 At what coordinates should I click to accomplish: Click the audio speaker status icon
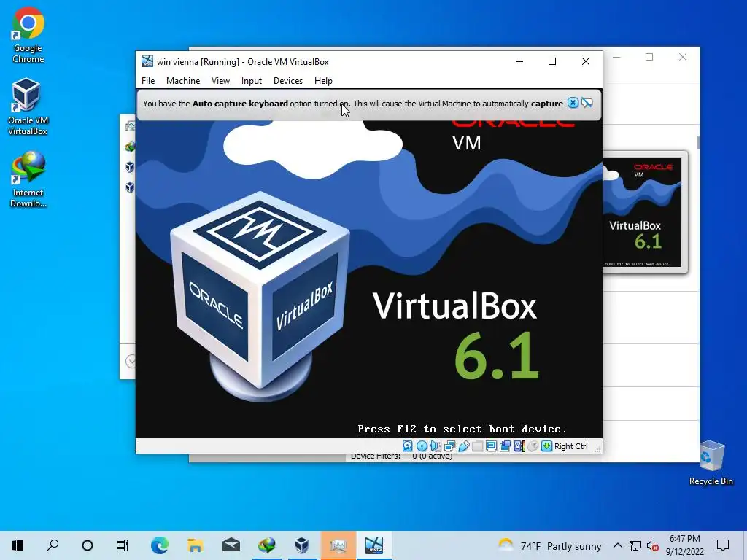tap(436, 446)
